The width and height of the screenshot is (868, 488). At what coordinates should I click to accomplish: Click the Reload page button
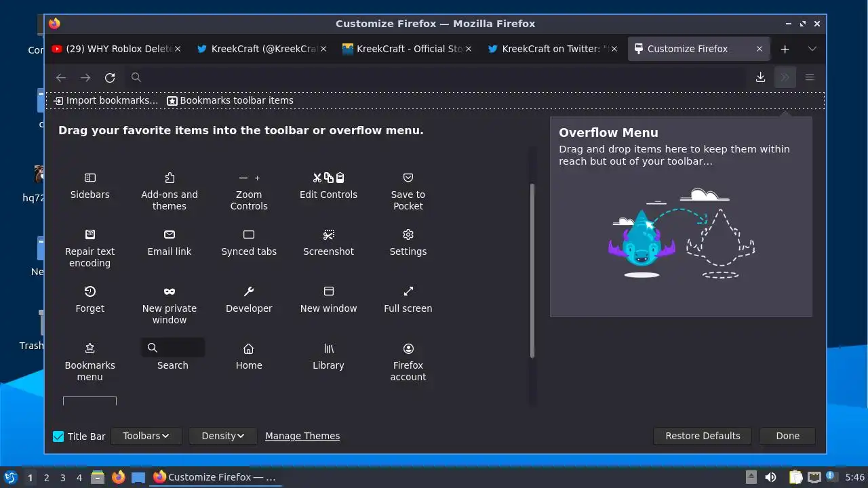click(110, 77)
